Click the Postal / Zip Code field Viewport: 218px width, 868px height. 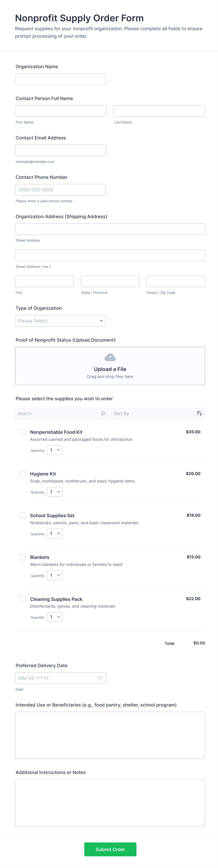point(176,281)
